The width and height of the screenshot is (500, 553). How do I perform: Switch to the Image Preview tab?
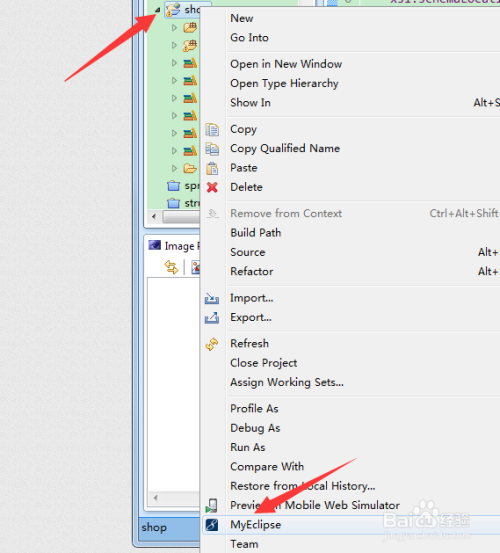click(x=182, y=246)
